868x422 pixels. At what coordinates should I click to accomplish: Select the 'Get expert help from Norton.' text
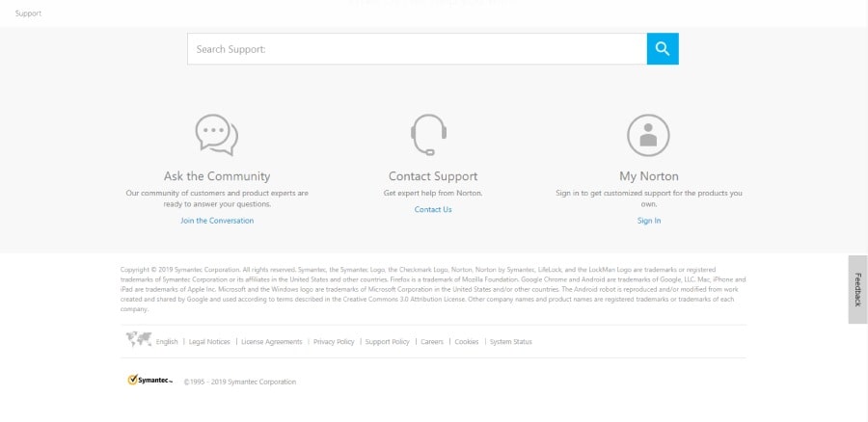coord(433,194)
